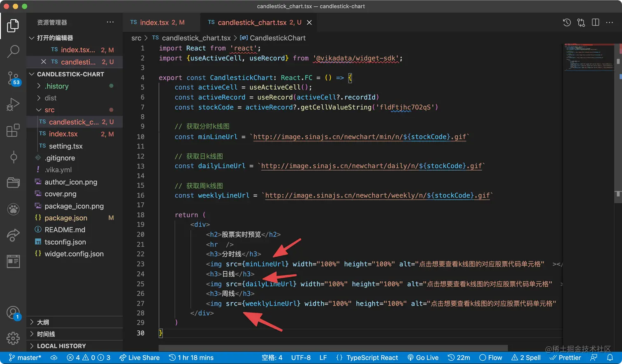Open 2 Spell warnings in status bar
Screen dimensions: 622x364
pyautogui.click(x=526, y=358)
